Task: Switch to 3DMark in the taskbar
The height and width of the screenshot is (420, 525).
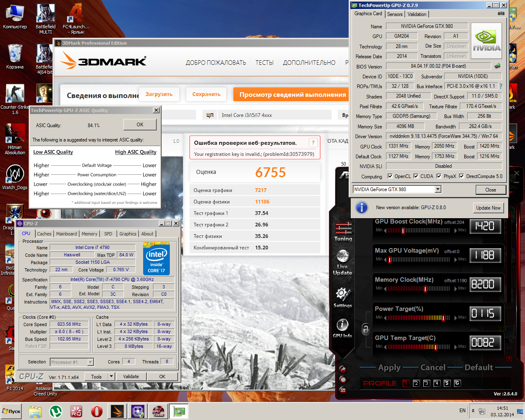Action: [x=117, y=411]
